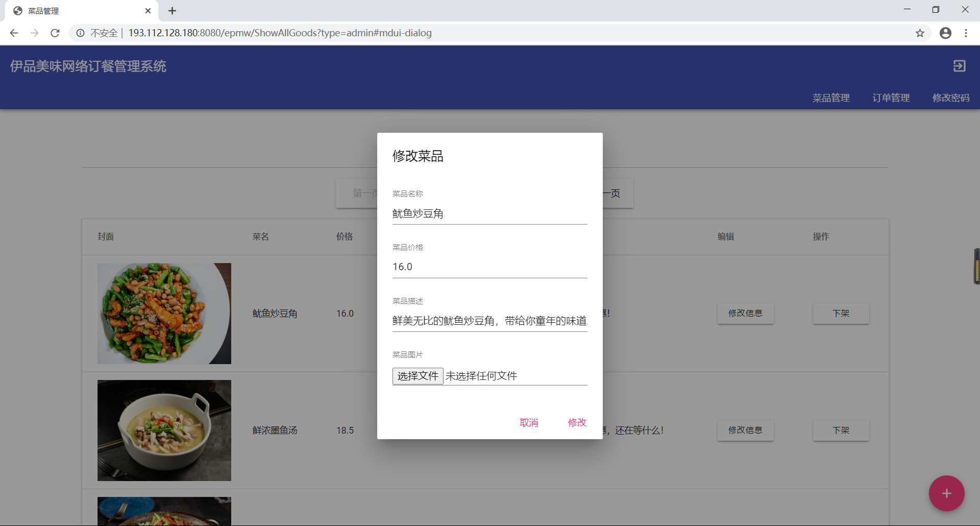Click 取消 to cancel the dialog
980x526 pixels.
tap(529, 422)
